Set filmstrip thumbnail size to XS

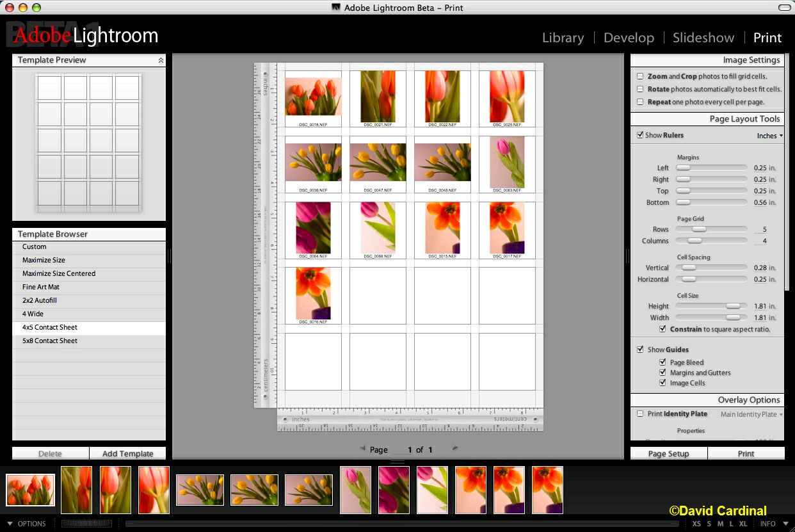pyautogui.click(x=696, y=524)
